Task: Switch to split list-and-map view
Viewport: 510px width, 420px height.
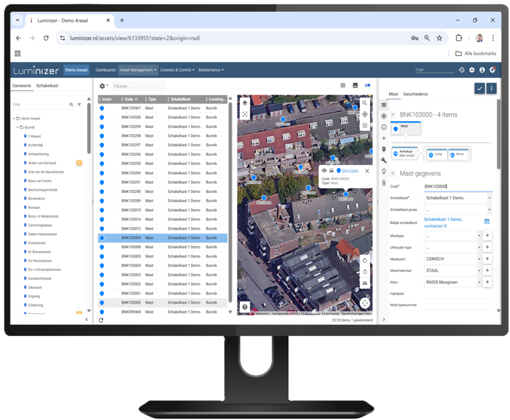Action: point(368,85)
